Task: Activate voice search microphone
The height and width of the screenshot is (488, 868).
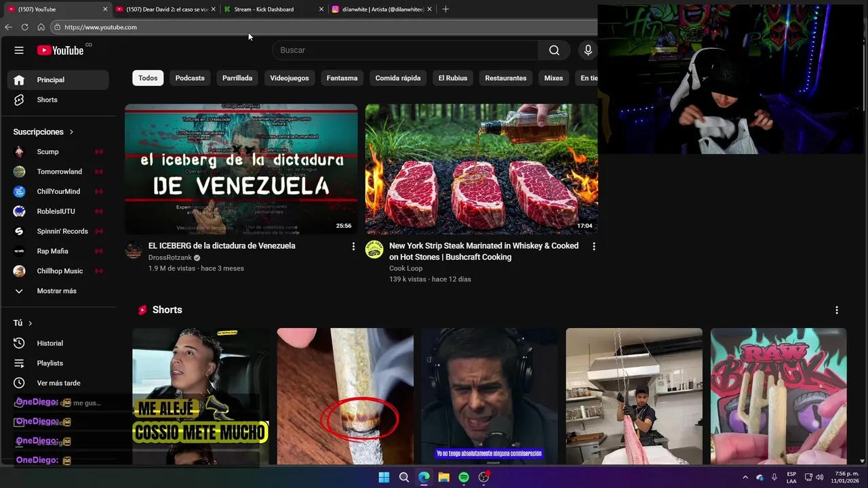Action: pyautogui.click(x=588, y=50)
